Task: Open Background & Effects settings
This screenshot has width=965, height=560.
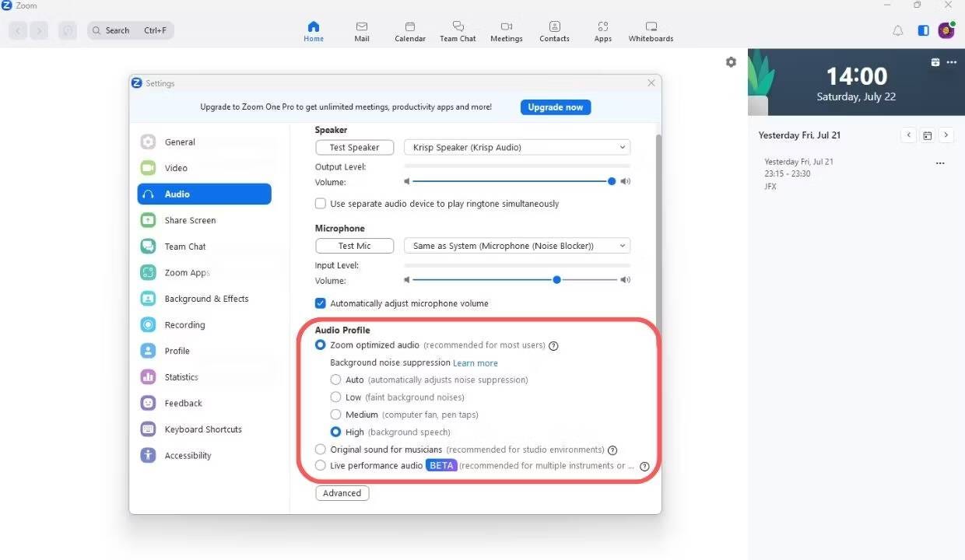Action: coord(206,299)
